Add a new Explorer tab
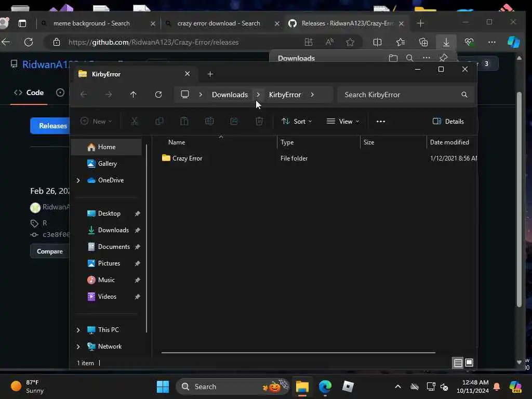This screenshot has height=399, width=532. pos(210,74)
